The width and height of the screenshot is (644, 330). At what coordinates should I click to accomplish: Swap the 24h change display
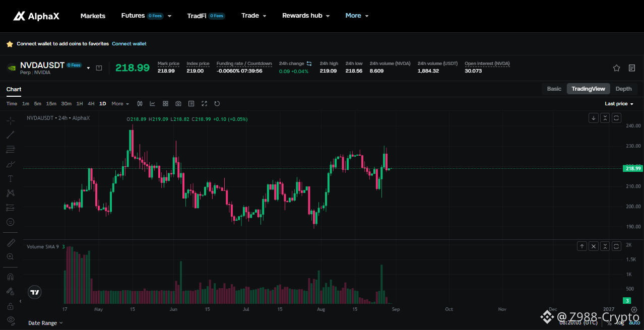[309, 63]
